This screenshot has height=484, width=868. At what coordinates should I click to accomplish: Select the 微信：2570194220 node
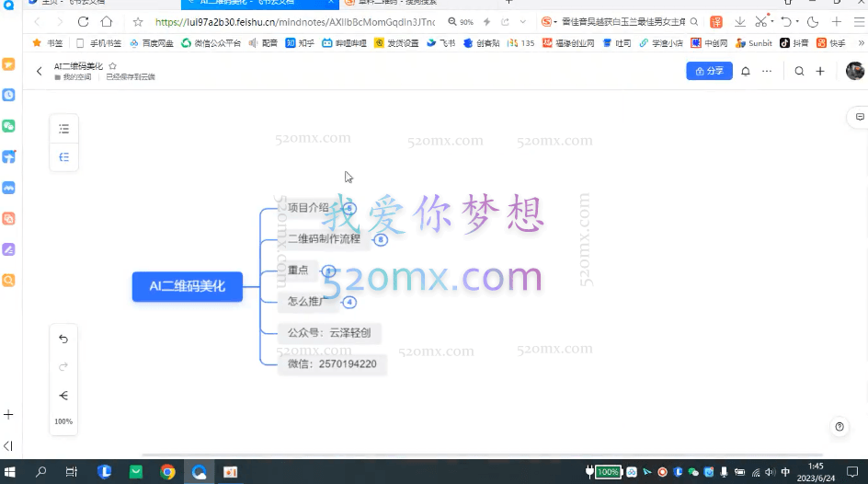point(332,363)
